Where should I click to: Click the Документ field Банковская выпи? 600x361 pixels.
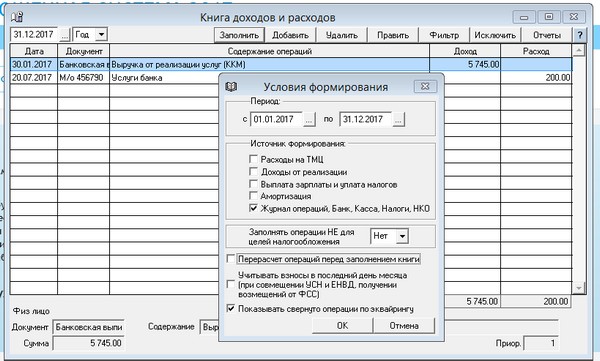88,327
